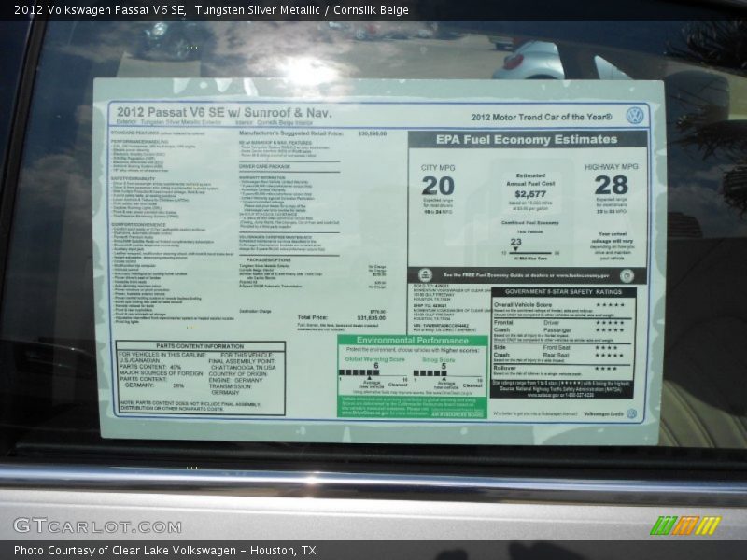This screenshot has height=560, width=747.
Task: Click the DOE seal right of Fuel Economy Guide
Action: (627, 275)
